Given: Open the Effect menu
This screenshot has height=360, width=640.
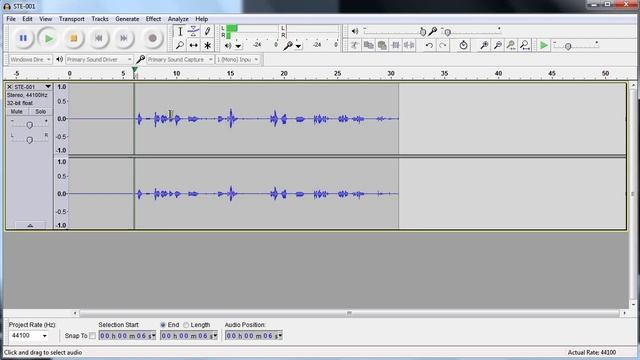Looking at the screenshot, I should point(153,19).
